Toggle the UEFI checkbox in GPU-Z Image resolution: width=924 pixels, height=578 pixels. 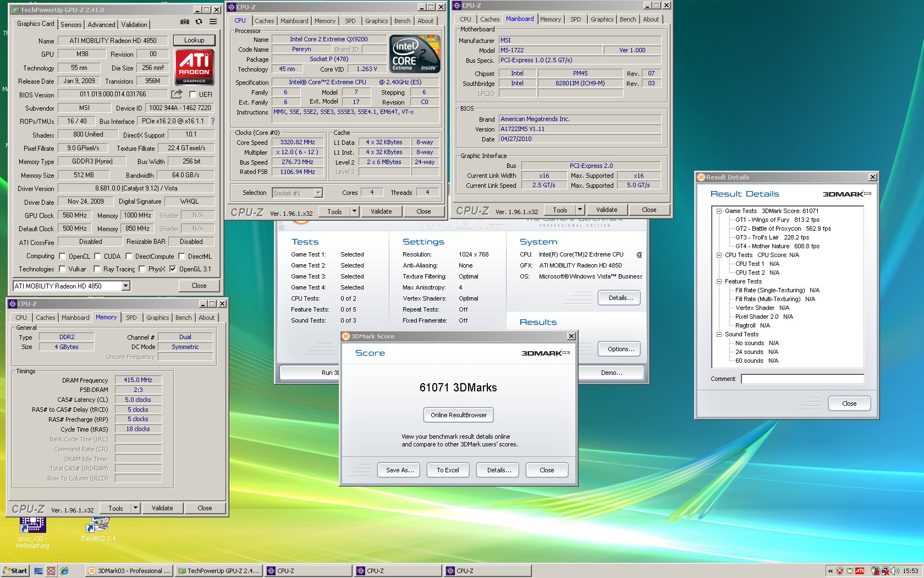(193, 94)
